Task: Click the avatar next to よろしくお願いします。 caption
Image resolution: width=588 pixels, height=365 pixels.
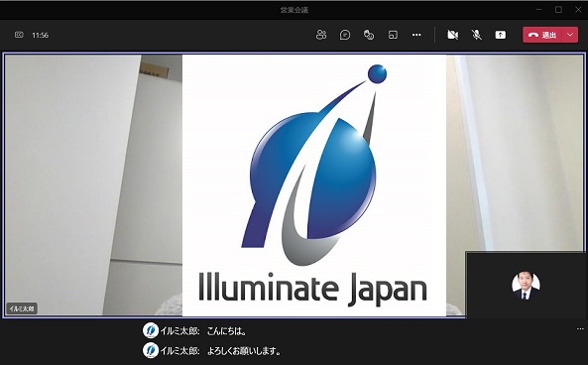Action: tap(151, 350)
